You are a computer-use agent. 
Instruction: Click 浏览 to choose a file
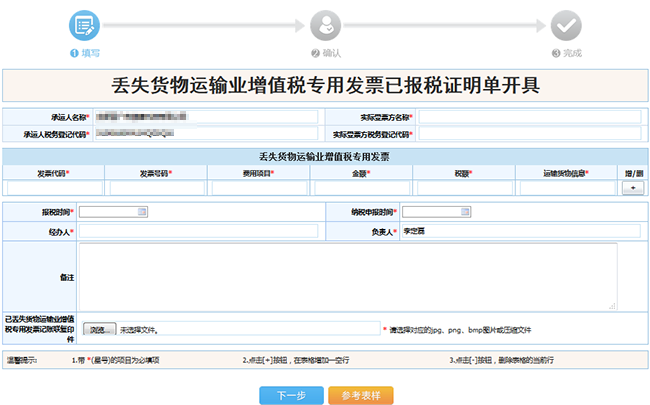coord(97,328)
